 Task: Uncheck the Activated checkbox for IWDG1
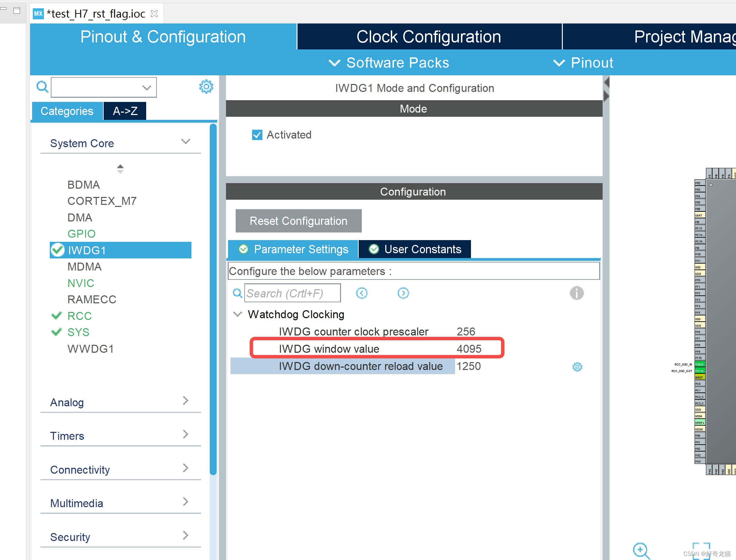tap(257, 135)
